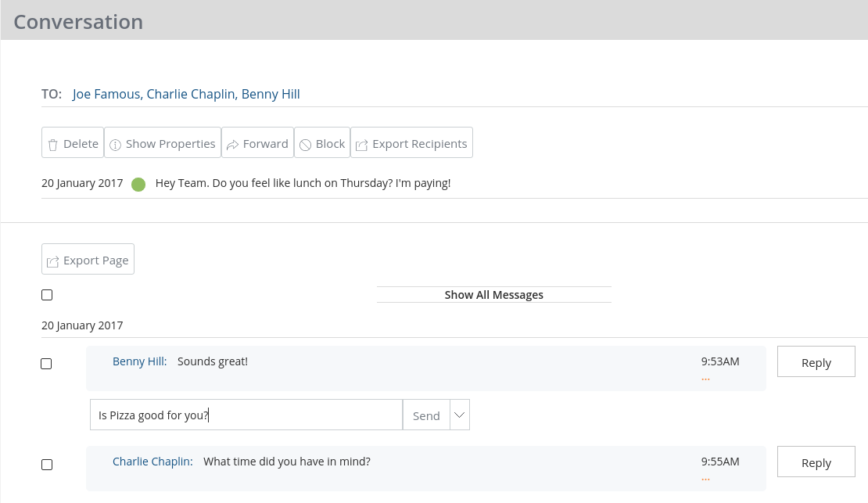868x503 pixels.
Task: Open Joe Famous recipient link
Action: coord(106,94)
